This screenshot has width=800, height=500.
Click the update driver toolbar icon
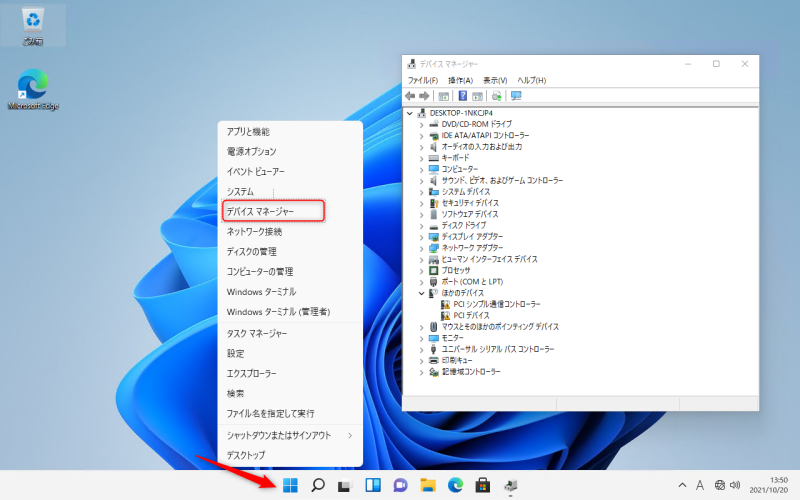coord(496,96)
